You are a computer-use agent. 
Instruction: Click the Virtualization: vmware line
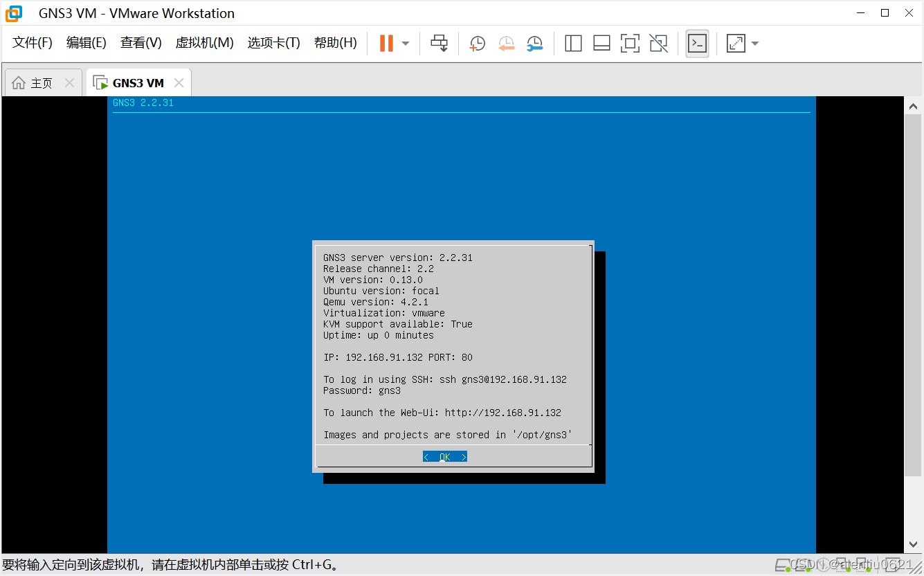pos(384,313)
